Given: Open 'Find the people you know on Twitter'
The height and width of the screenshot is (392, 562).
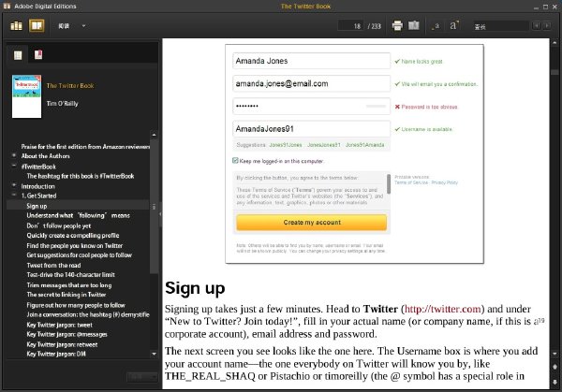Looking at the screenshot, I should coord(75,245).
